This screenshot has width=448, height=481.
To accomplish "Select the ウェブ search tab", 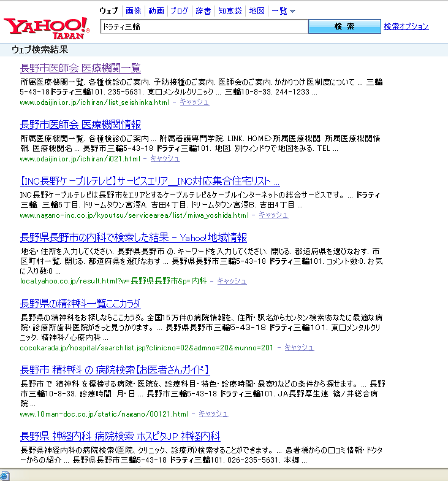I will (x=108, y=11).
